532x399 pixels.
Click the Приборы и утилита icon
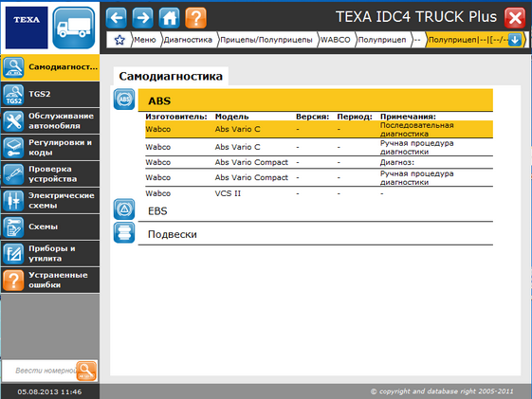pos(13,254)
